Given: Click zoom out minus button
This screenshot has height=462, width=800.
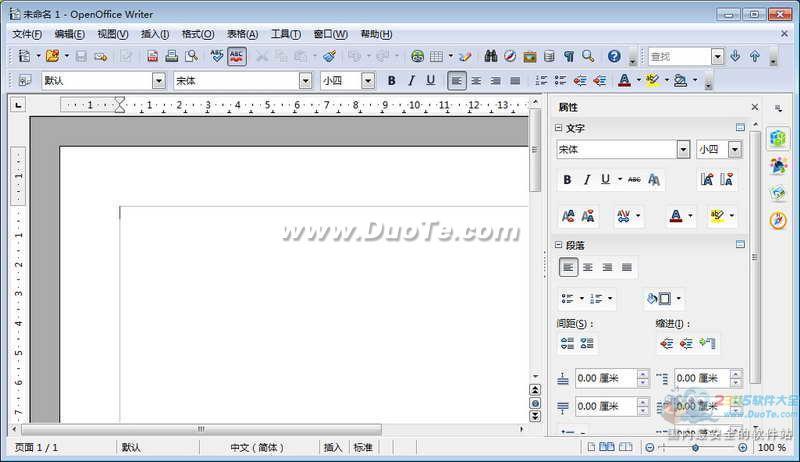Looking at the screenshot, I should coord(649,447).
